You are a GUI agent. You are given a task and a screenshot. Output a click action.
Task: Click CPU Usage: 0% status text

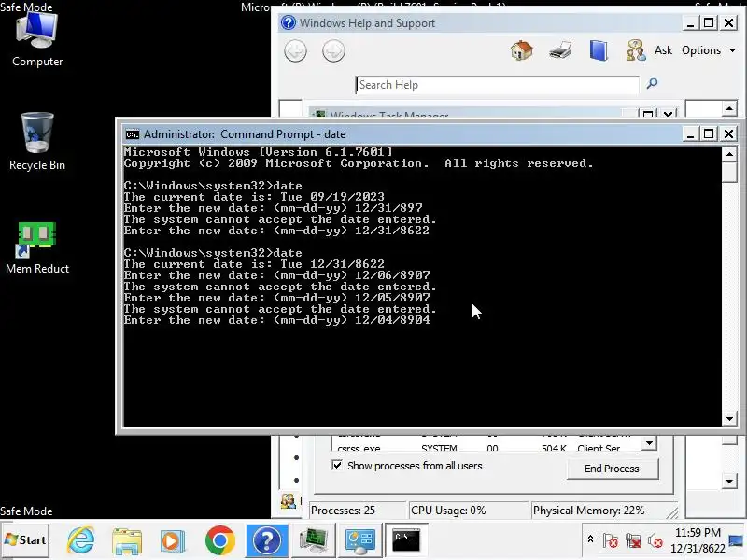click(x=448, y=511)
